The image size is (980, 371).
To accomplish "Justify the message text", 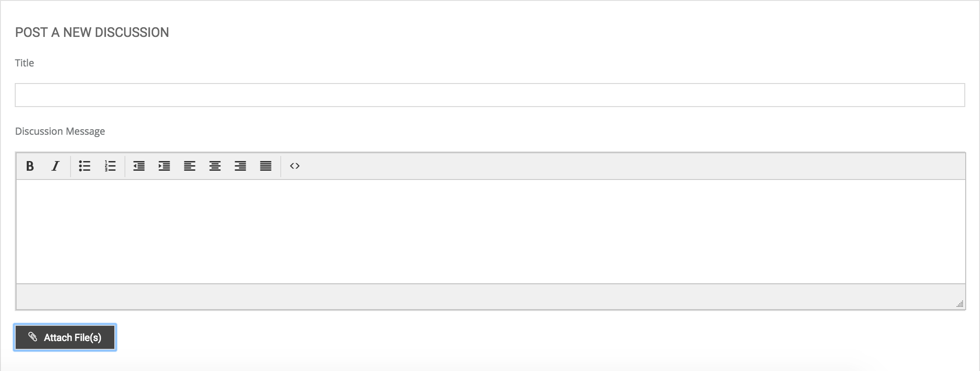I will click(x=266, y=166).
